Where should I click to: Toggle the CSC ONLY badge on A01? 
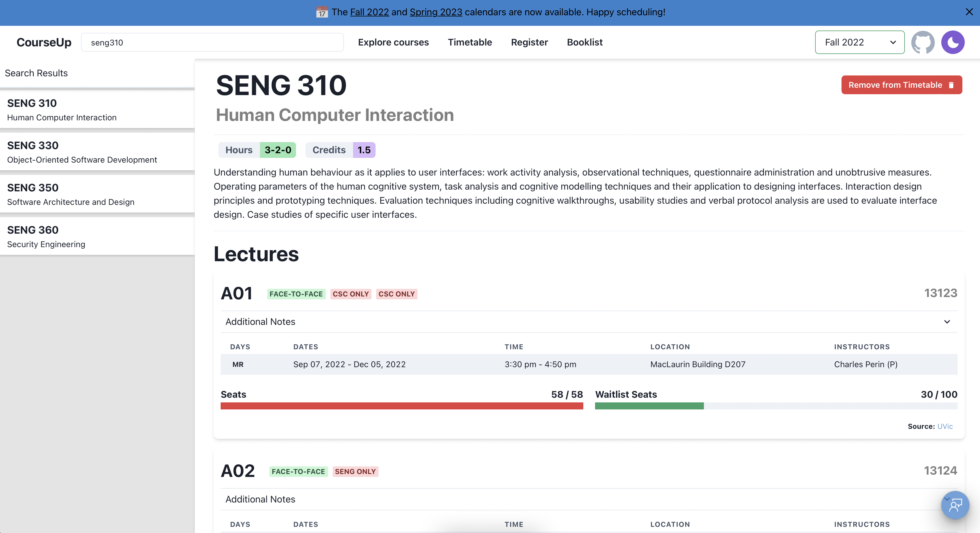tap(350, 294)
